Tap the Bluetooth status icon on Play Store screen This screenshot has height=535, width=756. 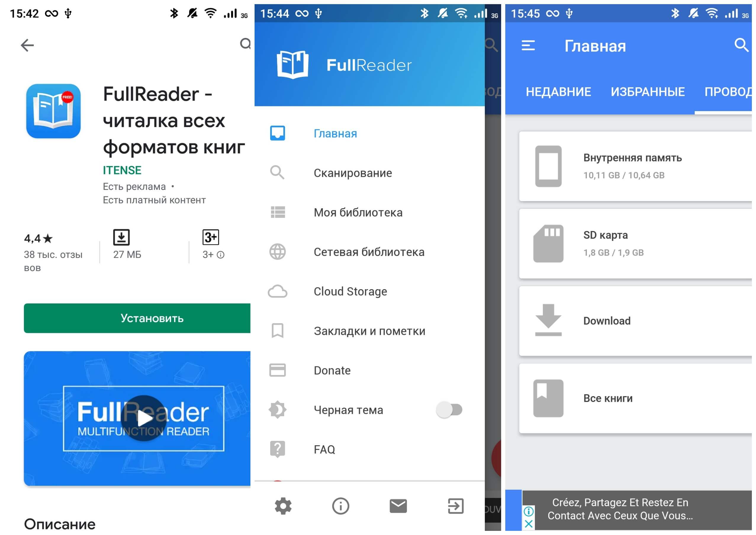point(174,13)
